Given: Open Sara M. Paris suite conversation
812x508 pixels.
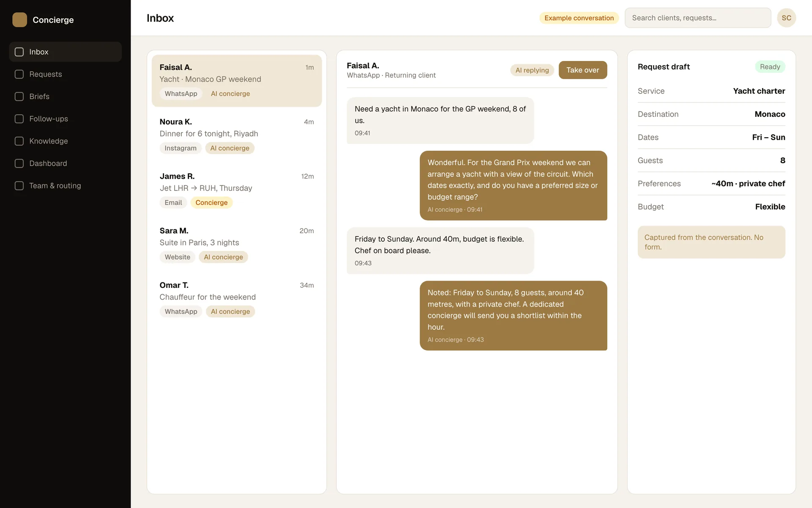Looking at the screenshot, I should pyautogui.click(x=236, y=244).
